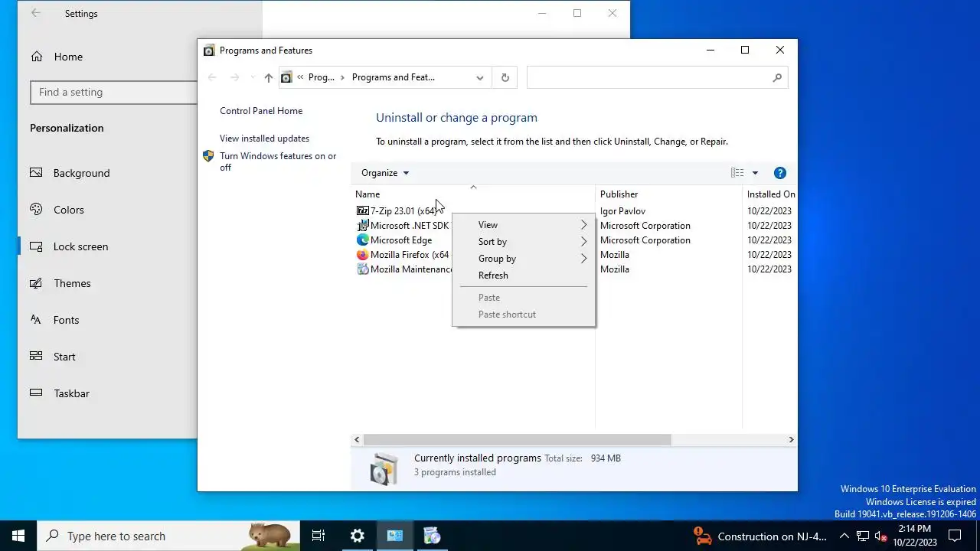Click the Microsoft Edge program icon
Screen dimensions: 980x551
click(x=363, y=240)
